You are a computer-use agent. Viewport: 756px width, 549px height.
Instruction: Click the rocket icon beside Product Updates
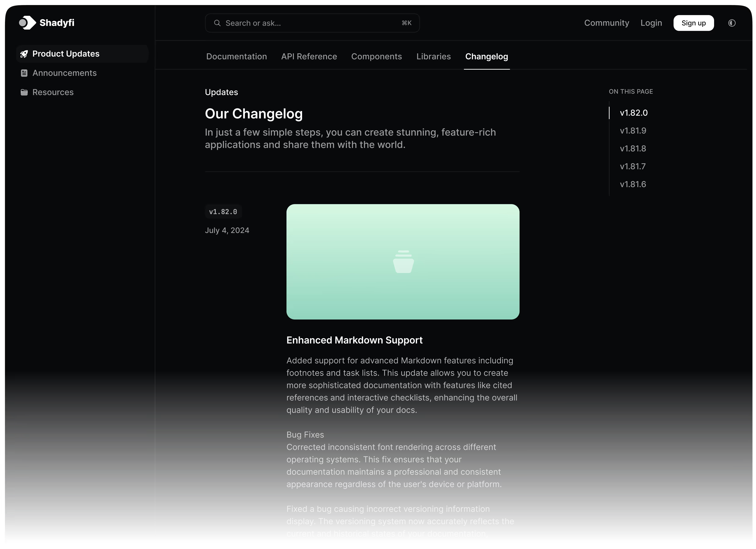tap(24, 54)
